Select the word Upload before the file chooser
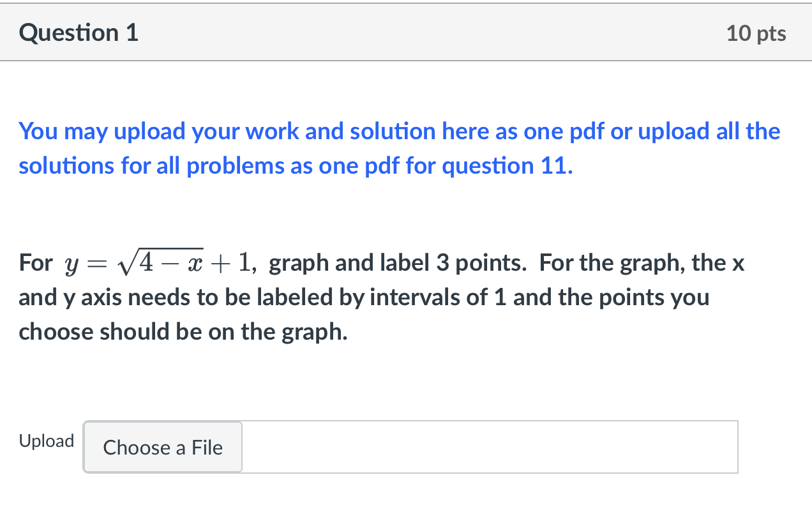812x528 pixels. coord(46,441)
